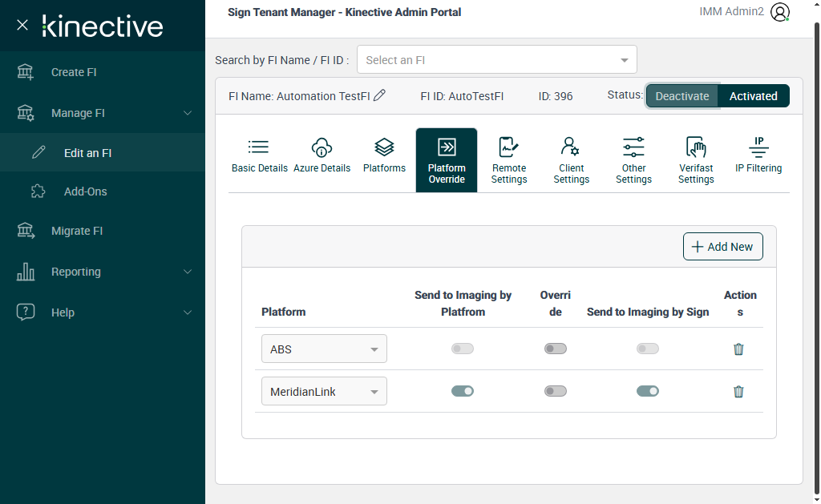Viewport: 821px width, 504px height.
Task: Open the Verifast Settings section
Action: [x=695, y=160]
